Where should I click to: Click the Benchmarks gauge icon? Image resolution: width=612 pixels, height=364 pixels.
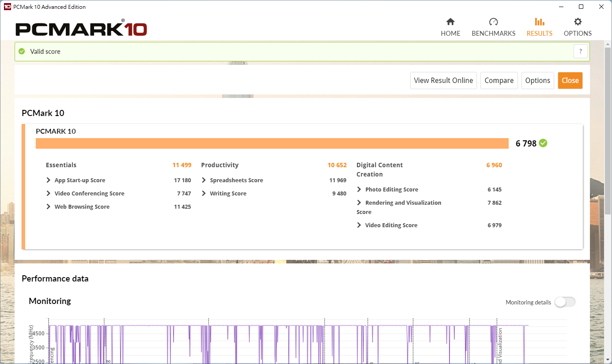tap(494, 22)
